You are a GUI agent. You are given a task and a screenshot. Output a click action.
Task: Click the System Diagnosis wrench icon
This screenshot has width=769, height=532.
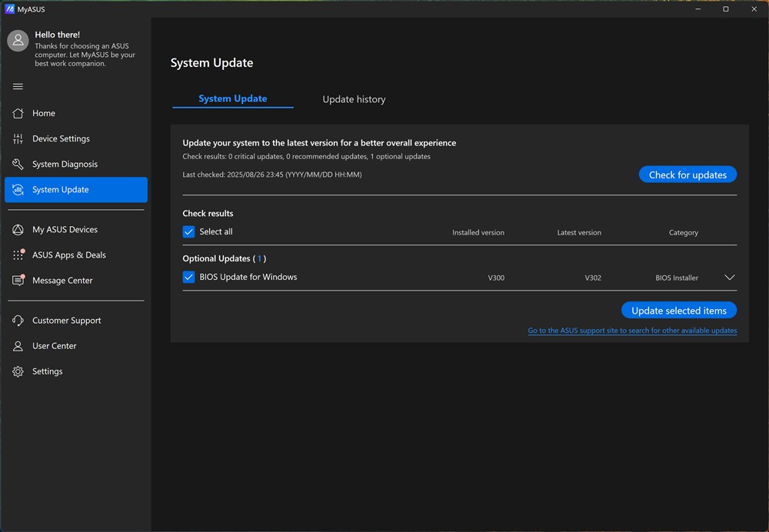coord(18,164)
